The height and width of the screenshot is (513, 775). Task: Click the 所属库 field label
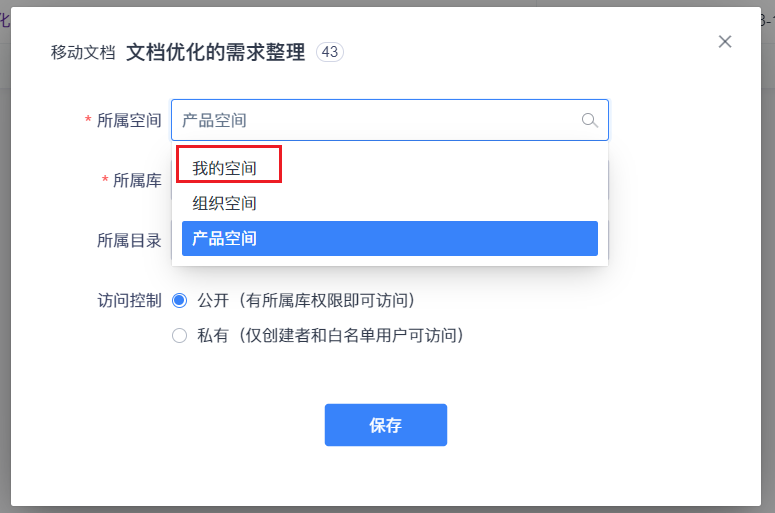click(137, 180)
